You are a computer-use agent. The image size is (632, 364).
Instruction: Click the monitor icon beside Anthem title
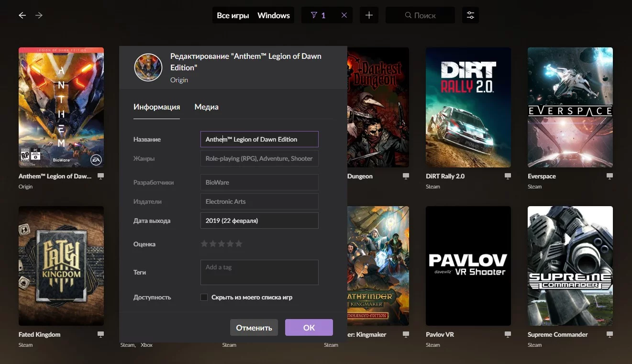pos(100,176)
